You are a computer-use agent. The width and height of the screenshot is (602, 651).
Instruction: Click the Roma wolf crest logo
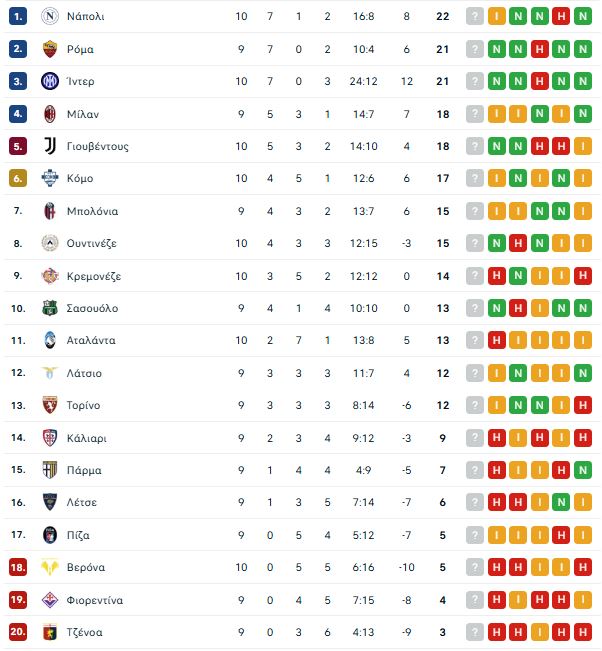pyautogui.click(x=50, y=49)
